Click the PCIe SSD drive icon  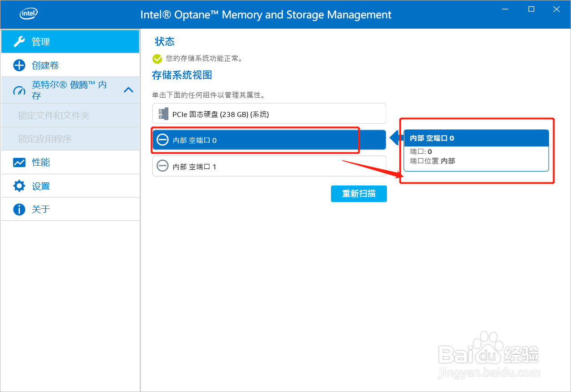click(163, 114)
